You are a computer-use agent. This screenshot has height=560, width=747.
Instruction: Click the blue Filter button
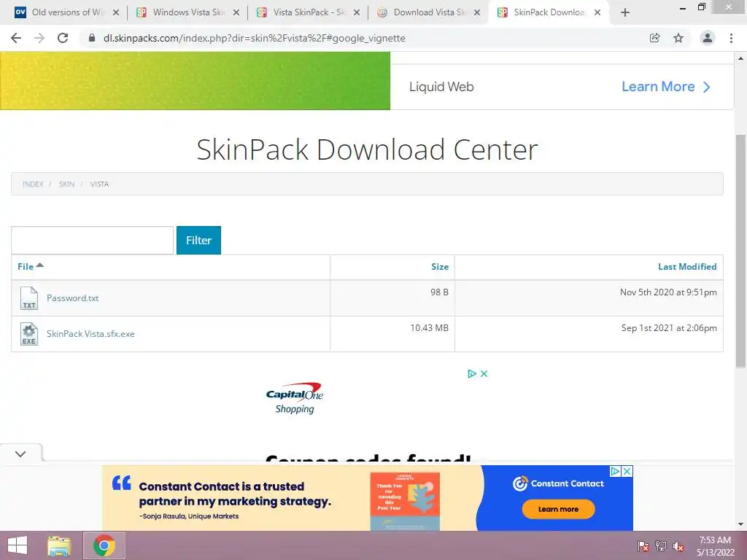coord(198,240)
